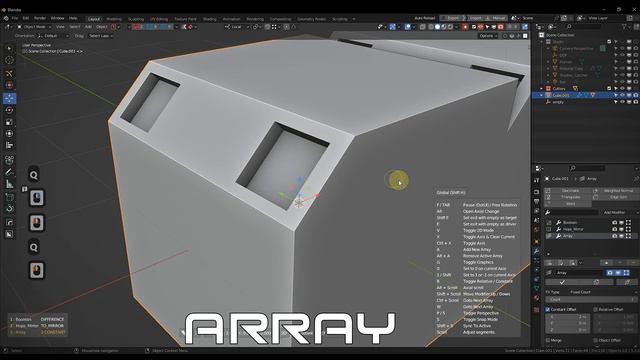Click the Object properties orange square tab
The width and height of the screenshot is (640, 360).
(536, 241)
